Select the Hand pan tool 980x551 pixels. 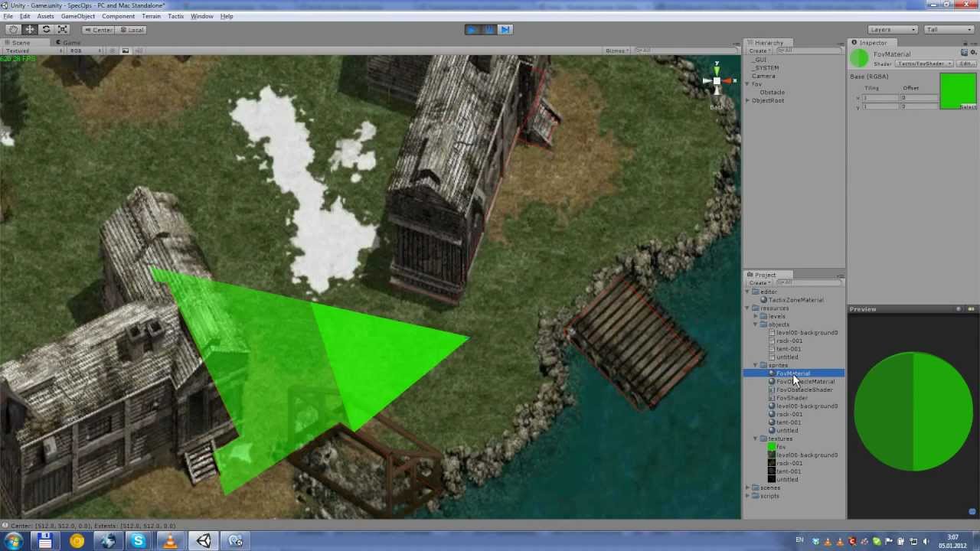13,29
